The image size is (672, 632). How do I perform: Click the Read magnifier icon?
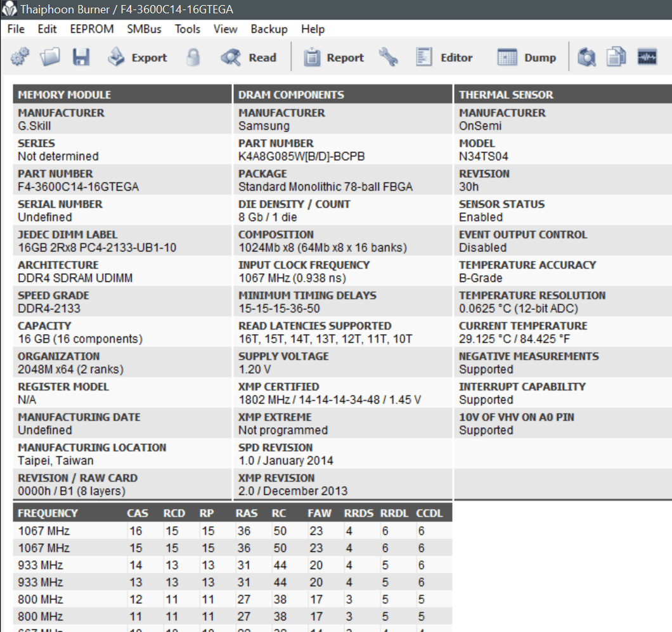point(231,57)
